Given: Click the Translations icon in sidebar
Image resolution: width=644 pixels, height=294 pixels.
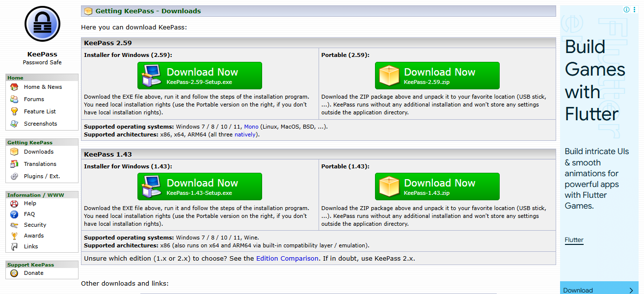Looking at the screenshot, I should 14,164.
